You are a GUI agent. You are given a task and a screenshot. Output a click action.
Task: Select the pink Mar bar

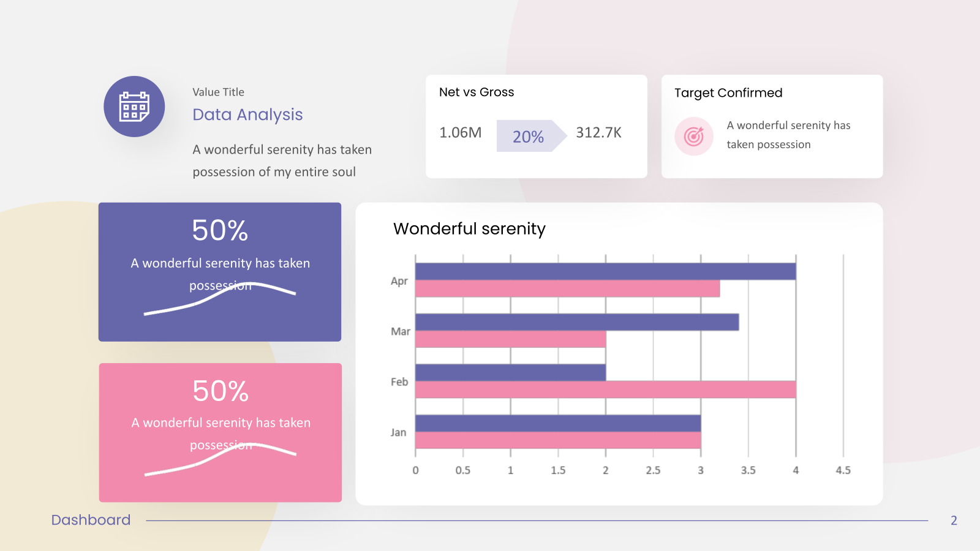(x=511, y=339)
